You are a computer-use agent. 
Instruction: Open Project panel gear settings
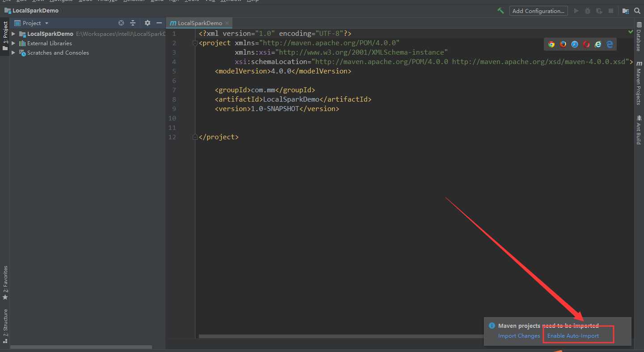click(148, 23)
